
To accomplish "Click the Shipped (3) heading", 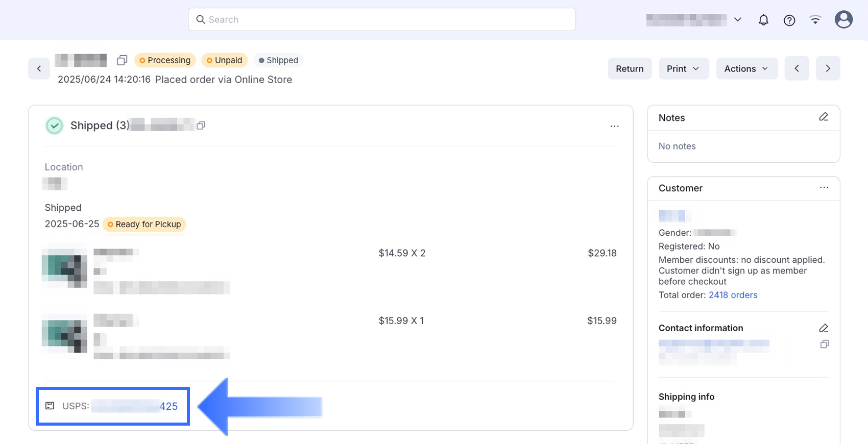I will 100,126.
